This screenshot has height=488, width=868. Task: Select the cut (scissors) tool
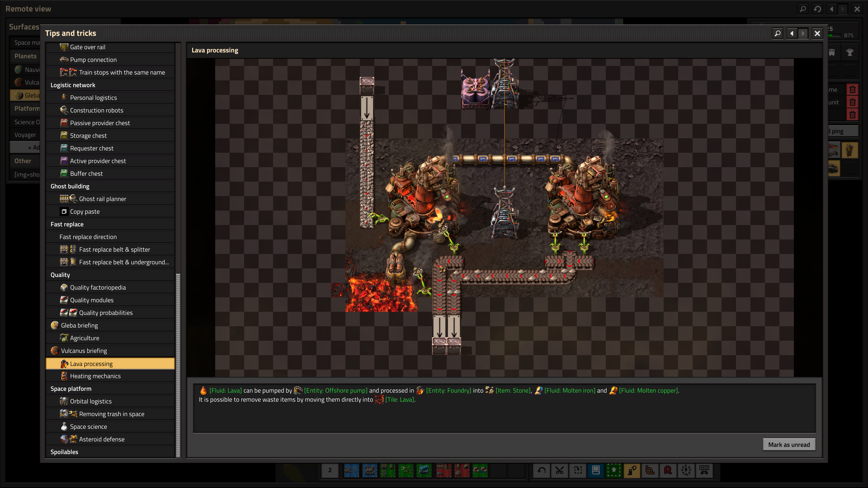(x=560, y=470)
